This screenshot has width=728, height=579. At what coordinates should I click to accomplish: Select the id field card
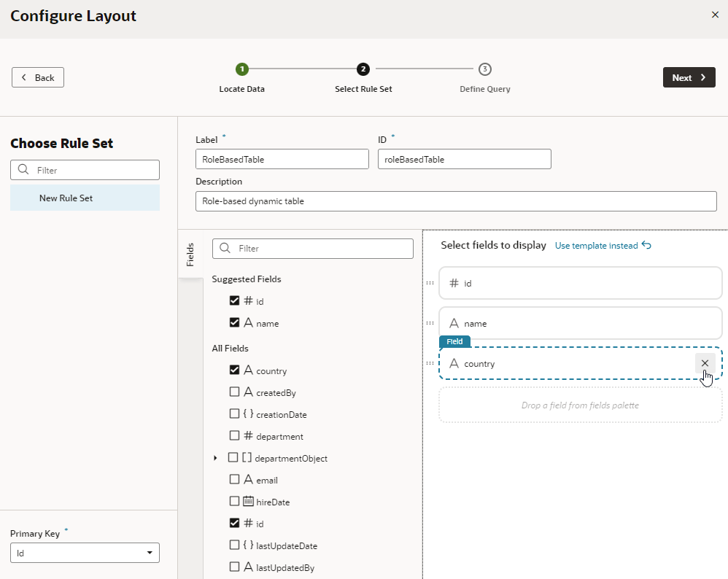click(x=581, y=283)
